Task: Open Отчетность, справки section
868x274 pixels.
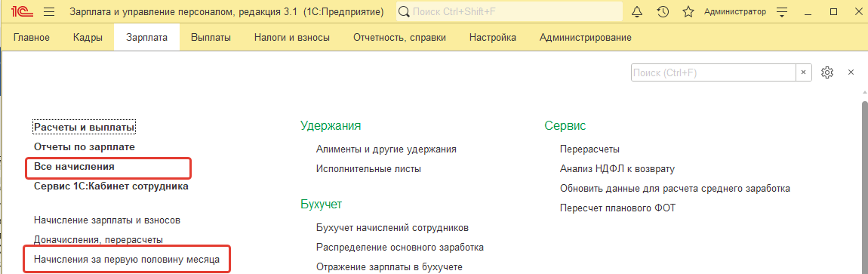Action: point(400,38)
